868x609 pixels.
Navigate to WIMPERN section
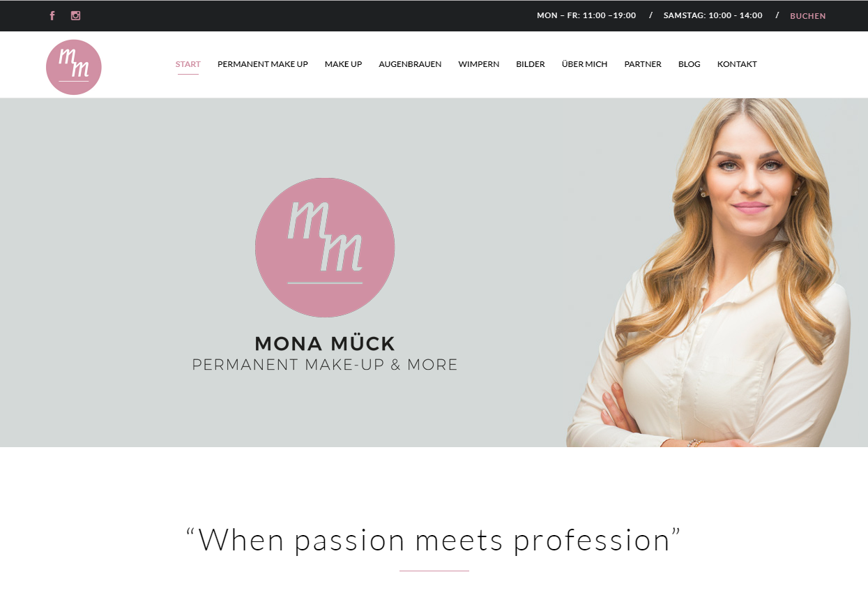point(479,64)
